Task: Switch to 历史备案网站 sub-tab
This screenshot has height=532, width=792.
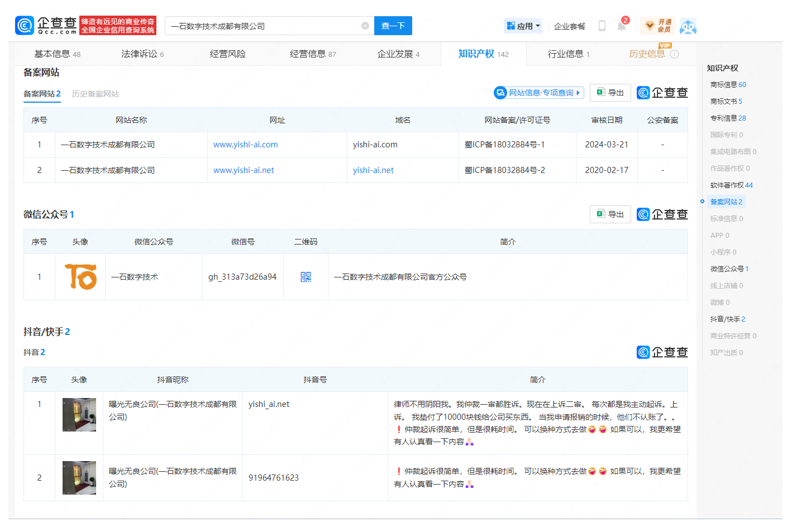Action: (95, 94)
